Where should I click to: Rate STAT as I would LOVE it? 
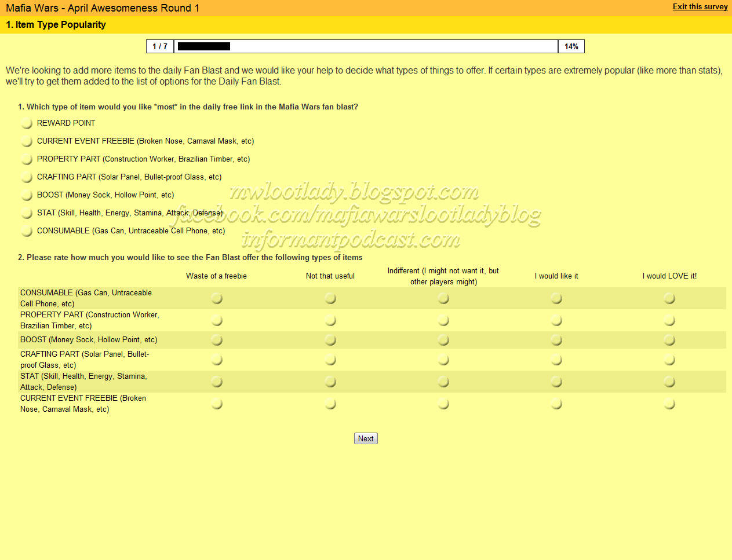pos(669,382)
